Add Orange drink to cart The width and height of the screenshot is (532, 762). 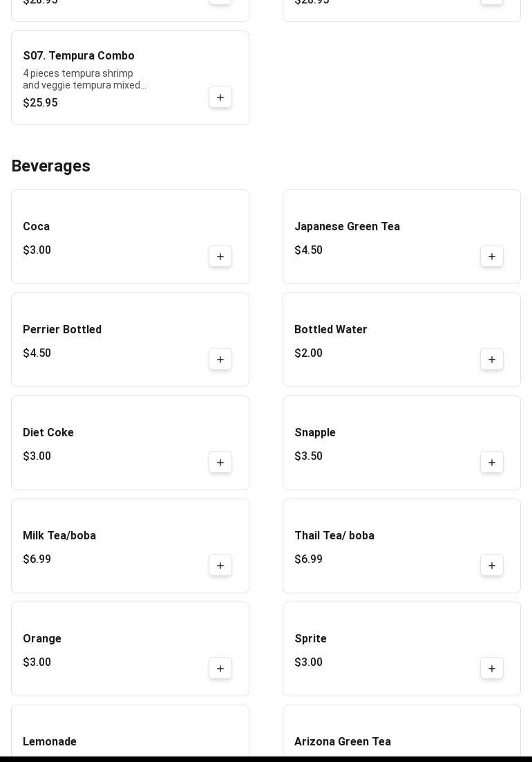tap(220, 669)
